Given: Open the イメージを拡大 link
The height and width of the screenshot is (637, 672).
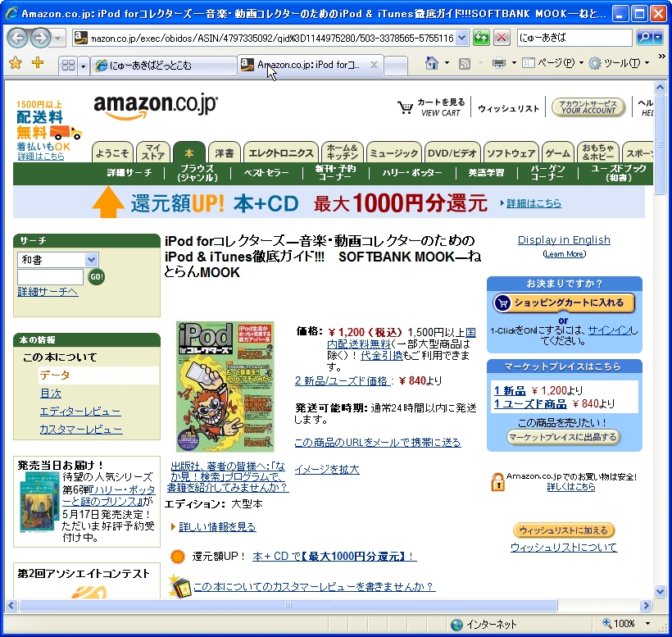Looking at the screenshot, I should pos(327,470).
